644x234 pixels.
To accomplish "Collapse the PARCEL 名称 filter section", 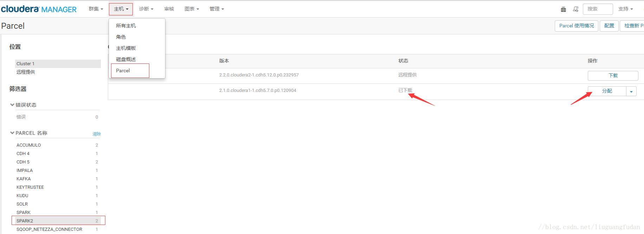I will click(28, 133).
